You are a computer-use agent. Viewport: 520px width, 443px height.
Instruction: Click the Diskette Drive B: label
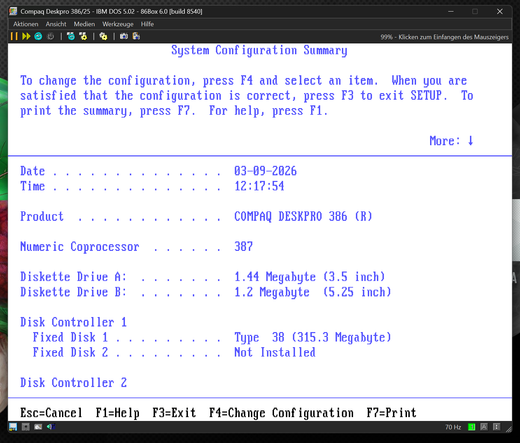point(73,292)
